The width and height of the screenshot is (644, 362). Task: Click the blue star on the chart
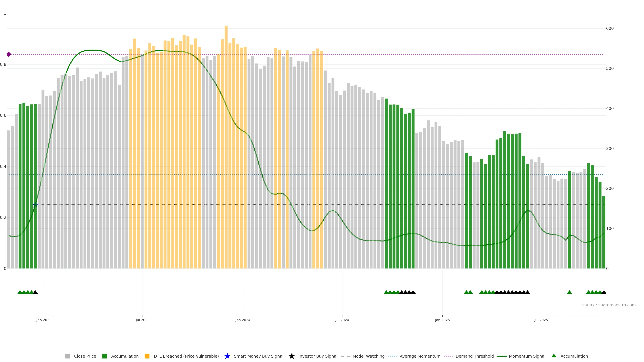point(35,205)
